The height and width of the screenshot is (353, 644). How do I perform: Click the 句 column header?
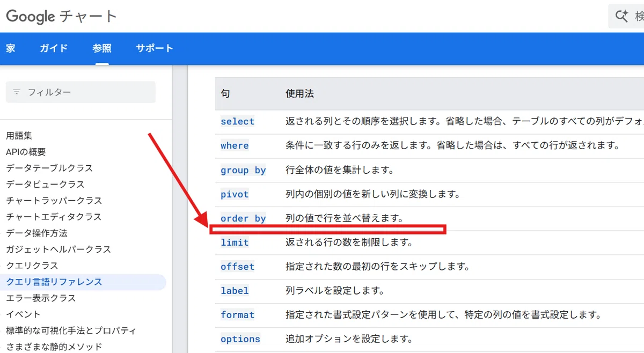(x=225, y=93)
